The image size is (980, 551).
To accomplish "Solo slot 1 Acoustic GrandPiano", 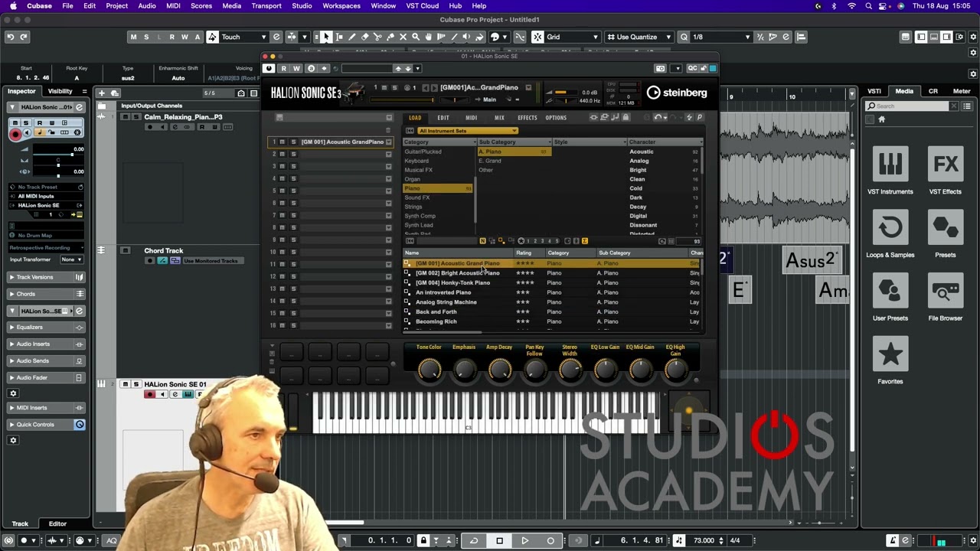I will pos(292,142).
